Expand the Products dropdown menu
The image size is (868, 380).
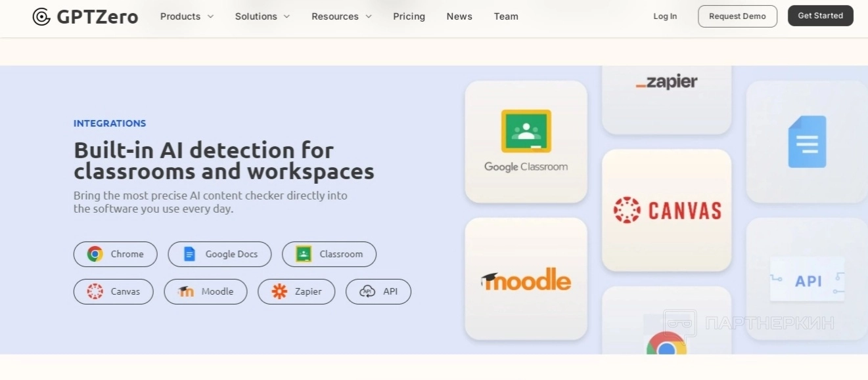(187, 16)
